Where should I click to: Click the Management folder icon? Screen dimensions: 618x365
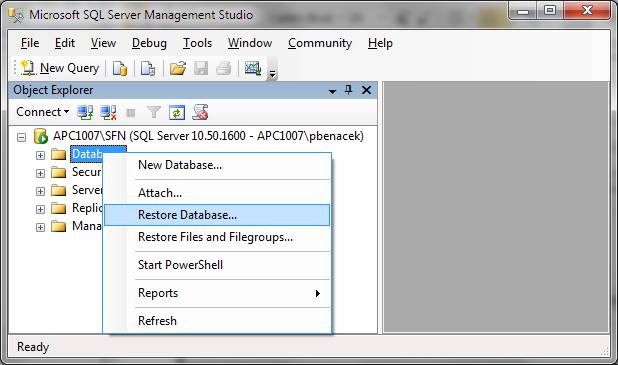(59, 226)
